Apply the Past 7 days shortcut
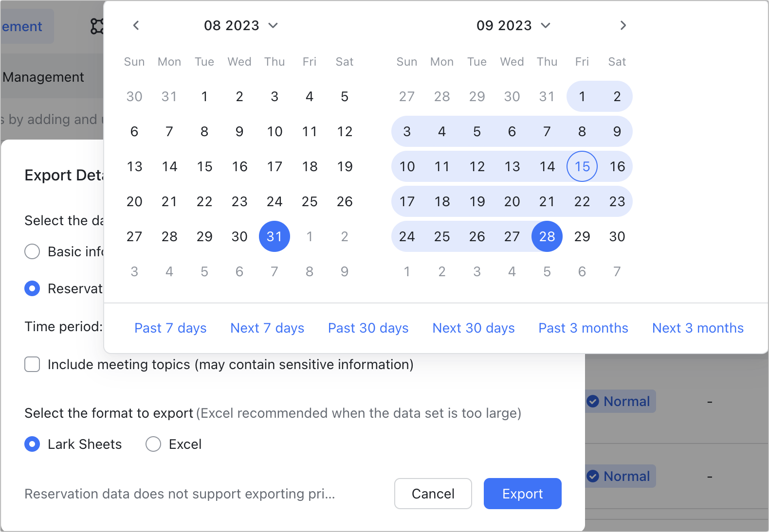 point(170,328)
